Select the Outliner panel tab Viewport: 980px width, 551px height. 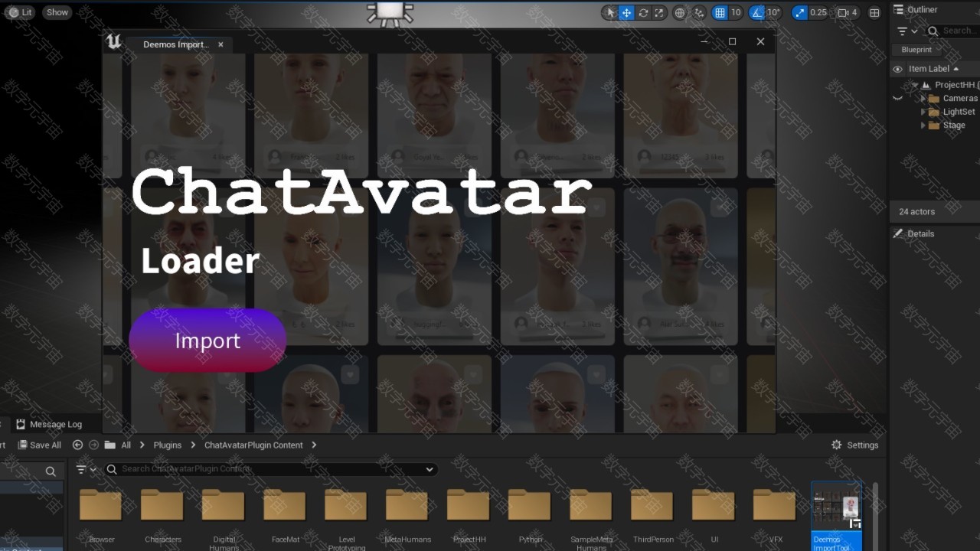(x=916, y=9)
